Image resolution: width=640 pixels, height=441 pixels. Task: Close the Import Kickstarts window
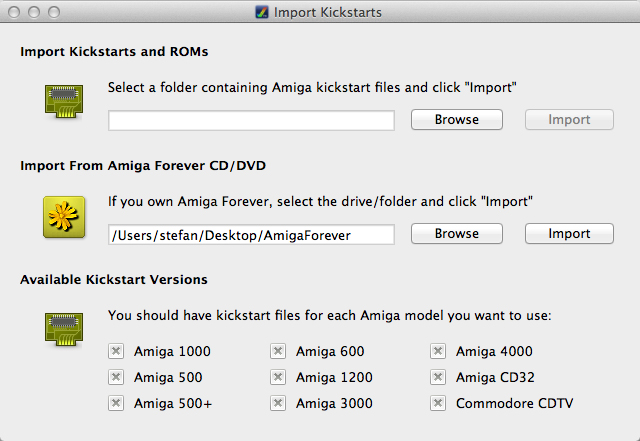[14, 13]
